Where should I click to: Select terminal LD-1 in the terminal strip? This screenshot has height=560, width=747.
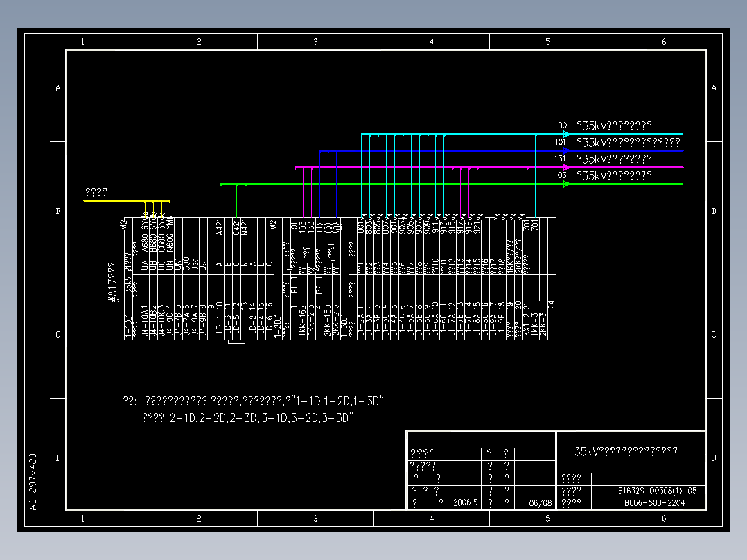tap(220, 324)
